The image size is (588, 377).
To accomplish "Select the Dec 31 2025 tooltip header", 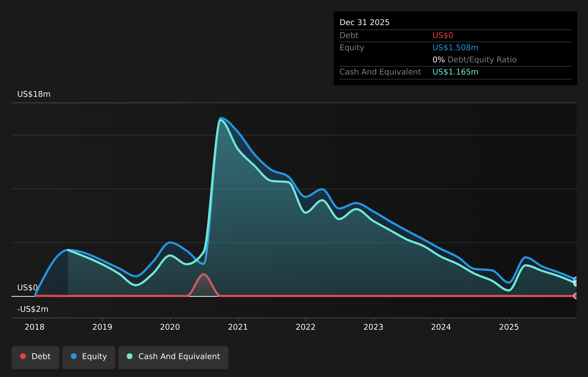I will click(364, 22).
